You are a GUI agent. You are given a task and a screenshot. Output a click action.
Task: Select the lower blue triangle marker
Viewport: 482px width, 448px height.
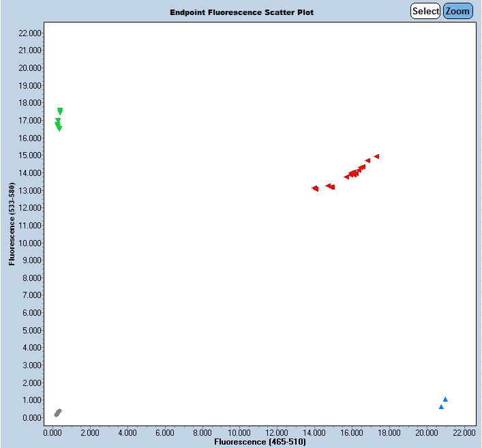pos(441,407)
